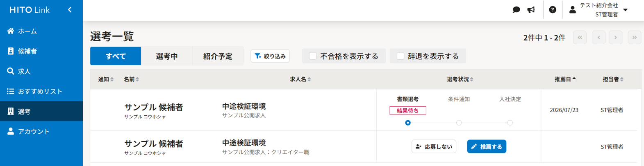This screenshot has width=644, height=166.
Task: Select the 書類選考 progress step dot
Action: click(407, 123)
